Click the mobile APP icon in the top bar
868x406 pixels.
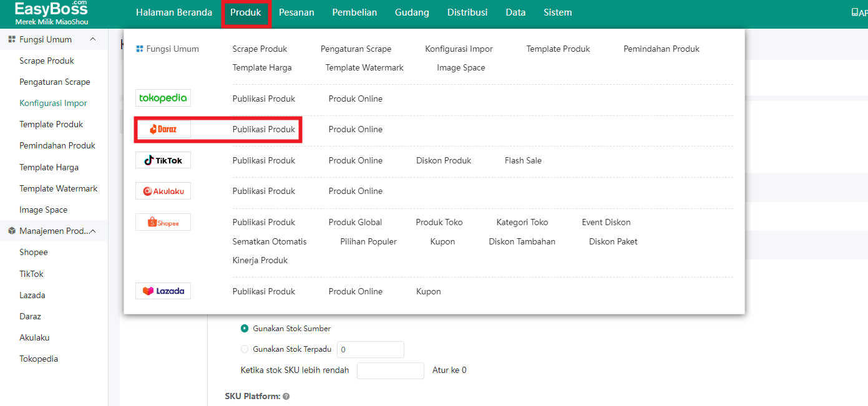(854, 12)
